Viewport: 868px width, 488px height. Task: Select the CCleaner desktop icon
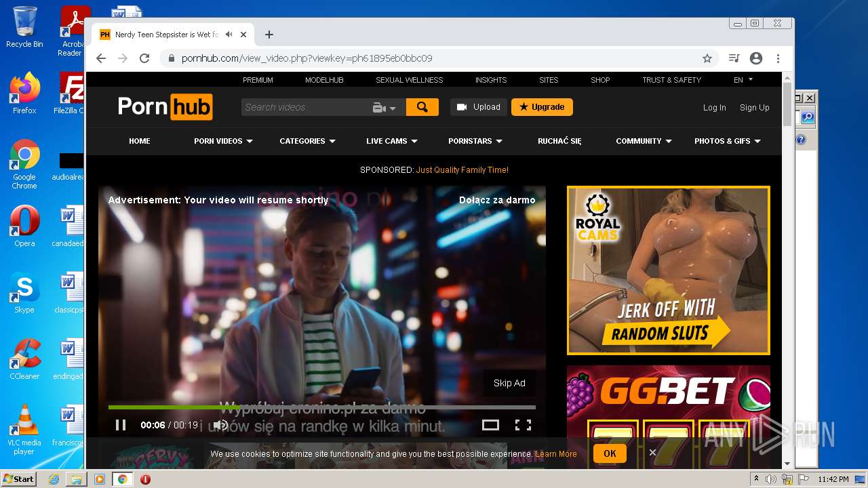point(24,359)
